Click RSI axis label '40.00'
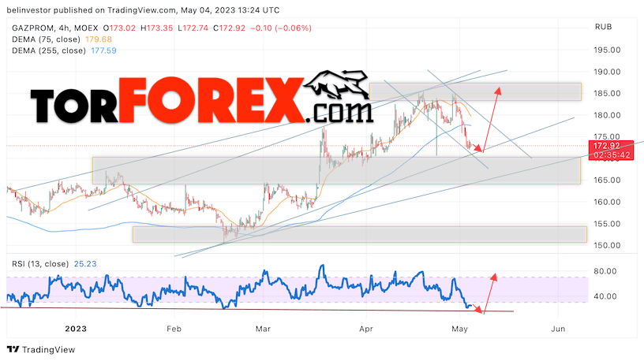Image resolution: width=644 pixels, height=361 pixels. (605, 296)
